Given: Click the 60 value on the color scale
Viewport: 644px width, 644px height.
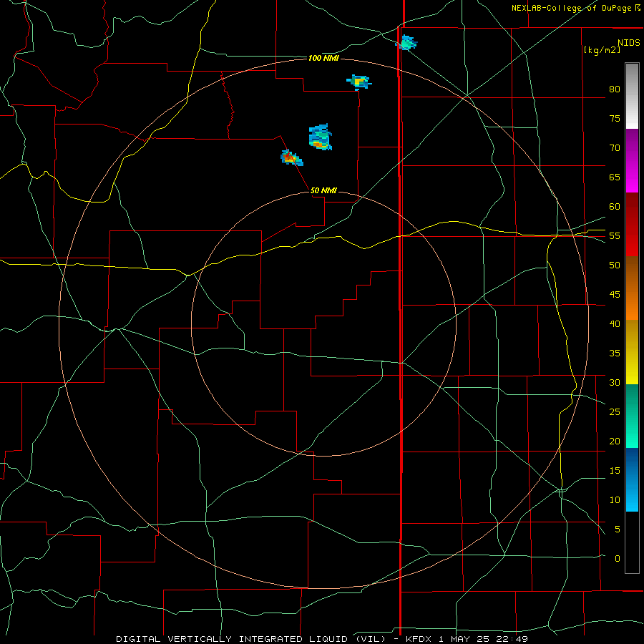Looking at the screenshot, I should 615,207.
